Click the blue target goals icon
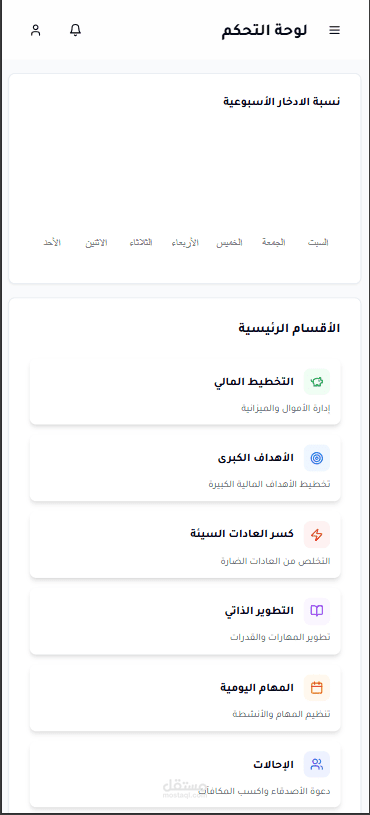This screenshot has width=370, height=815. pos(317,458)
